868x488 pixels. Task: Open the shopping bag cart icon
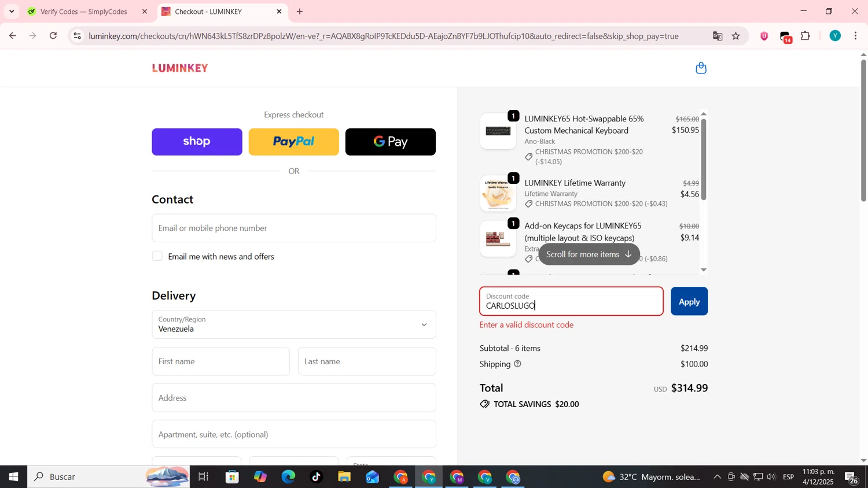pos(701,68)
